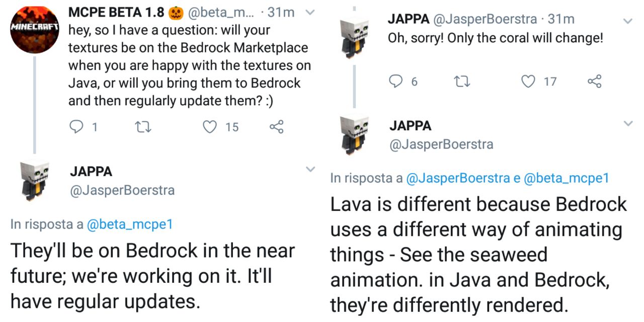Open the MCPE BETA 1.8 profile name
644x322 pixels.
[x=116, y=13]
